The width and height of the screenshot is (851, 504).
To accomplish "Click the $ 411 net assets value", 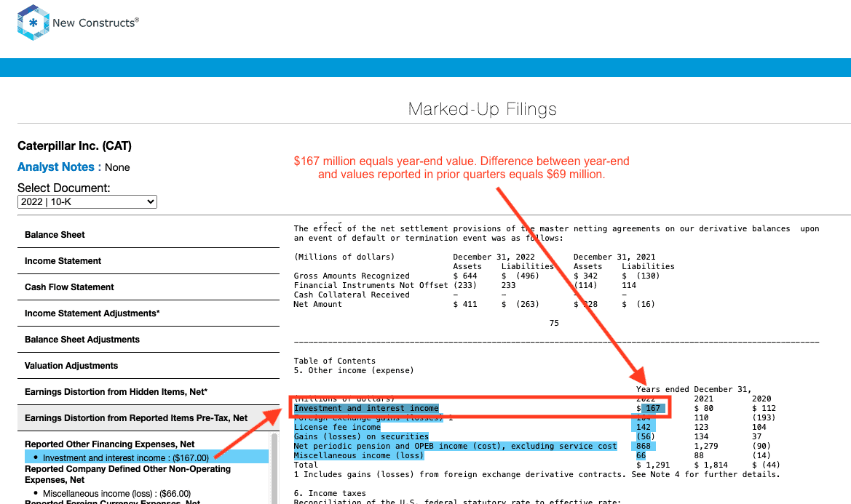I will (x=465, y=305).
